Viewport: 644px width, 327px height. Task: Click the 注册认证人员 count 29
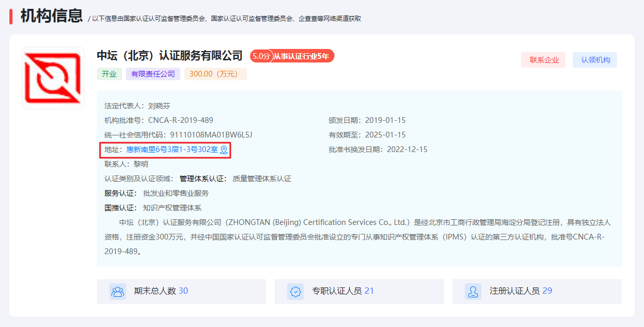click(x=547, y=291)
